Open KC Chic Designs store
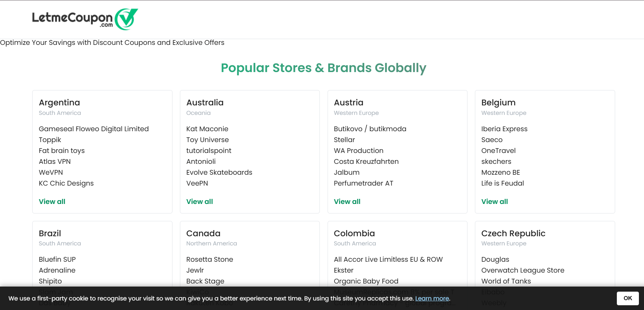The height and width of the screenshot is (310, 644). click(x=66, y=183)
